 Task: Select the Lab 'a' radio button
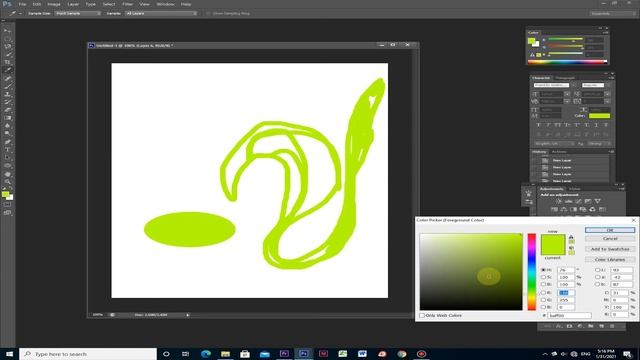(598, 277)
